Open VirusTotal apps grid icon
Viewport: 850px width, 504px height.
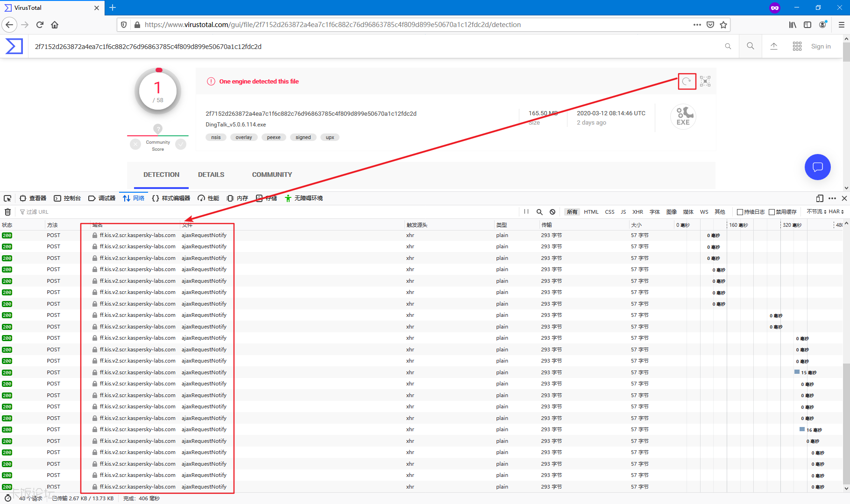point(797,46)
